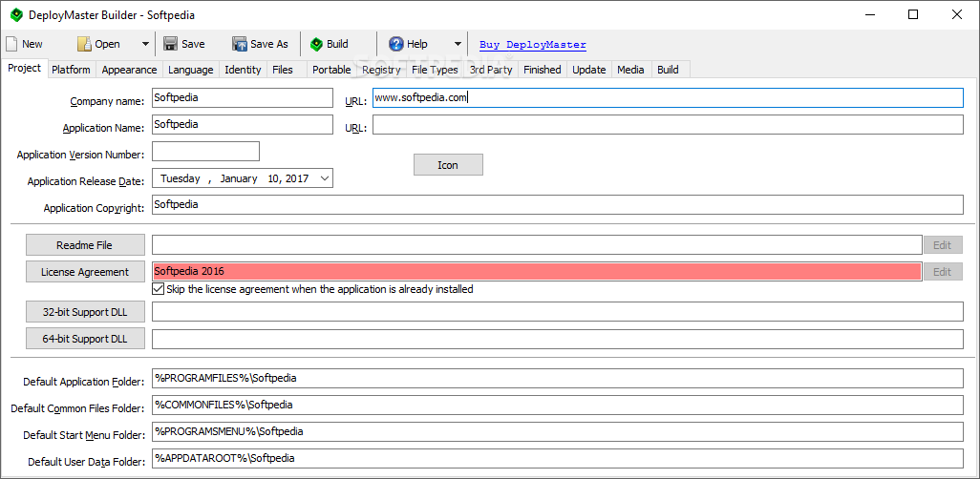Viewport: 980px width, 479px height.
Task: Expand the Open button dropdown arrow
Action: (x=145, y=44)
